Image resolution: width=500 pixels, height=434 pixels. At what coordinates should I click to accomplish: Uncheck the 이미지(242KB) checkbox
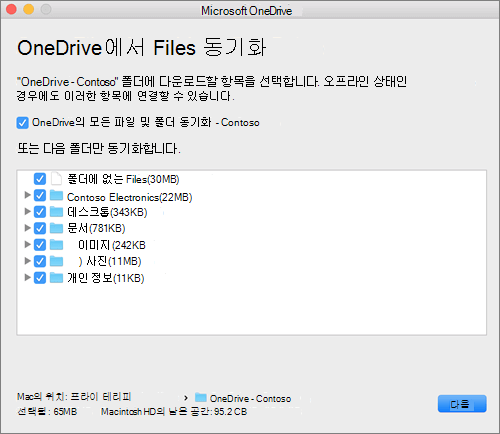40,245
